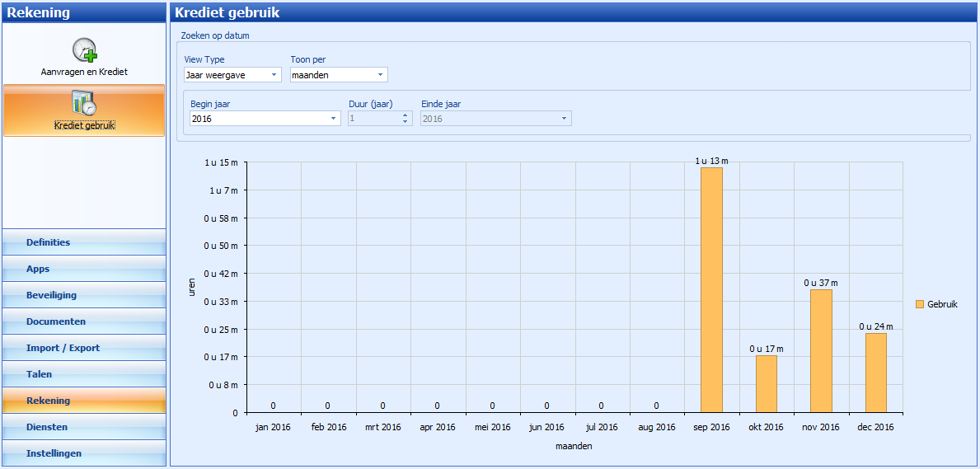Image resolution: width=980 pixels, height=469 pixels.
Task: Click the Gebruik legend label
Action: 942,304
